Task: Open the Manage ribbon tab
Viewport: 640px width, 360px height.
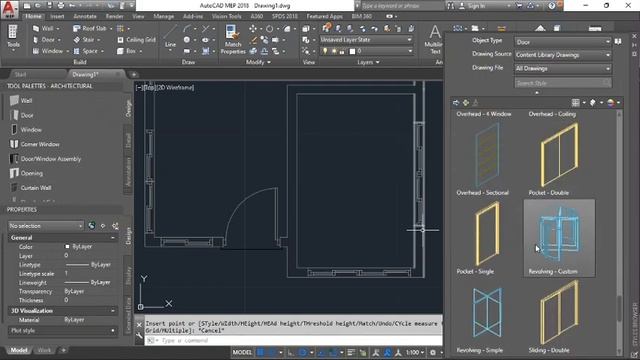Action: click(164, 16)
